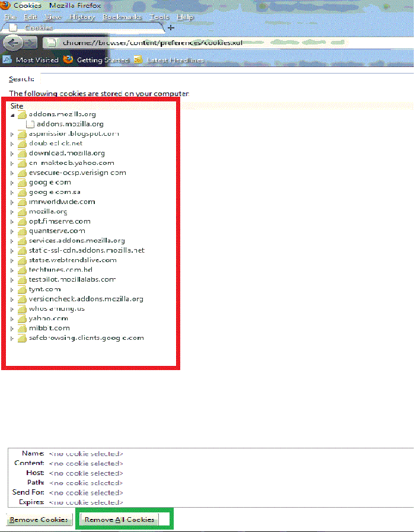415x532 pixels.
Task: Expand the imrworldwide.com folder
Action: tap(12, 202)
